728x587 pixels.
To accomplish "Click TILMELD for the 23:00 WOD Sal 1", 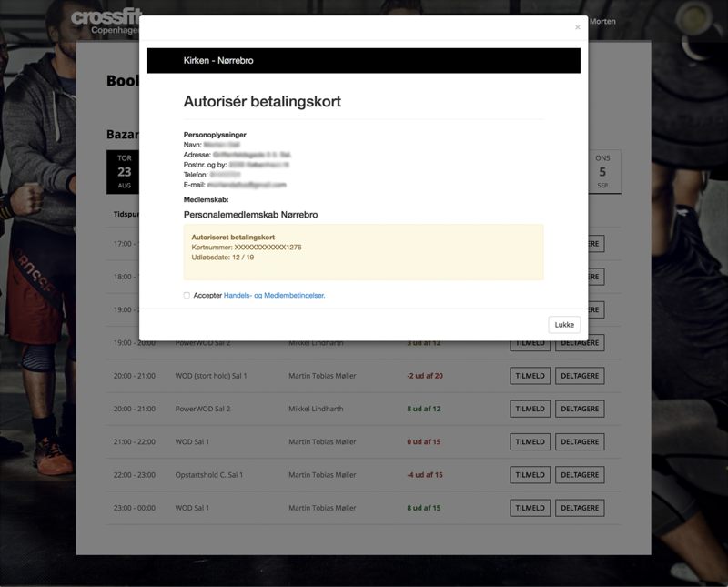I will coord(530,508).
